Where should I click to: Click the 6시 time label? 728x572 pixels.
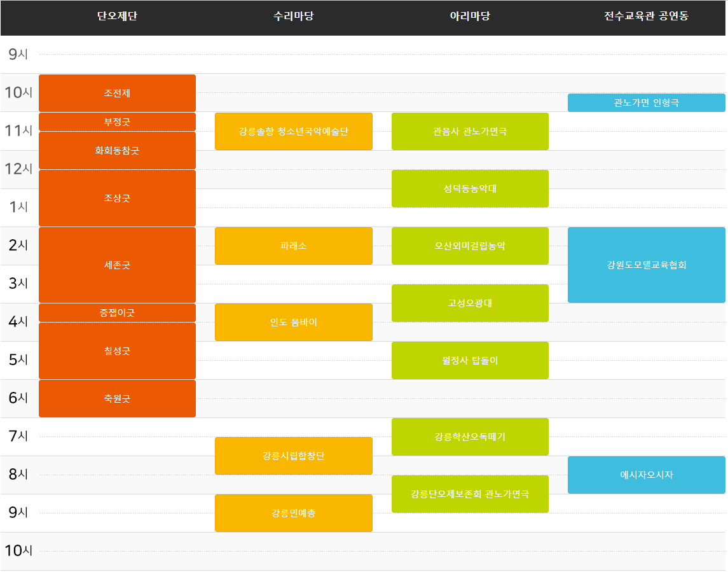tap(18, 398)
